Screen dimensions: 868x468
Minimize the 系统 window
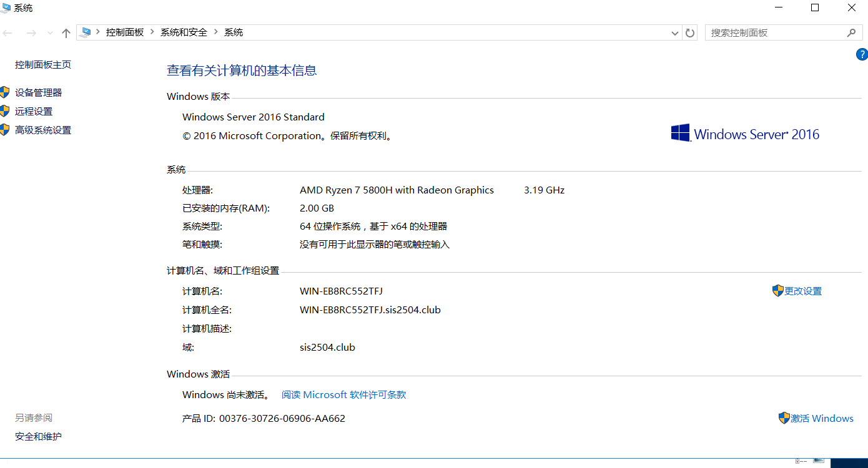(778, 7)
